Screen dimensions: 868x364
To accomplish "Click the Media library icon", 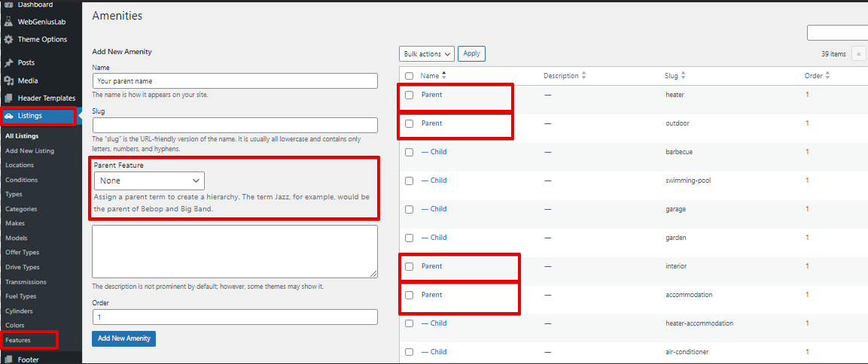I will [x=9, y=80].
